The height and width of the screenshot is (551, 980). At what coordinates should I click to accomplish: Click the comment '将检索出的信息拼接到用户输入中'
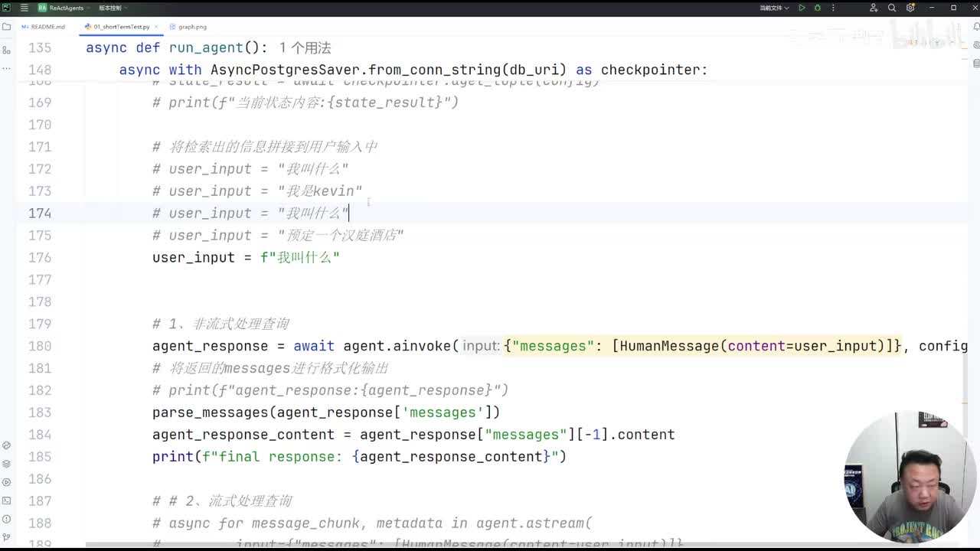(x=265, y=146)
